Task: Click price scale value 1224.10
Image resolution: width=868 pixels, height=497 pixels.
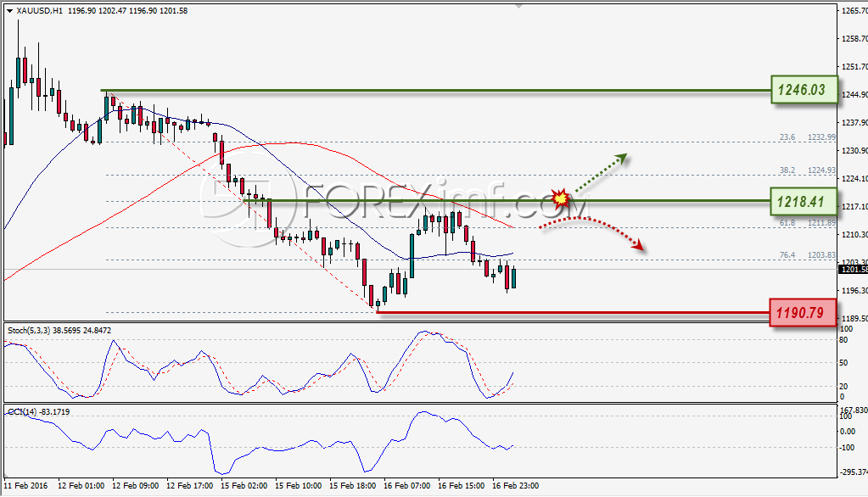Action: pyautogui.click(x=854, y=178)
